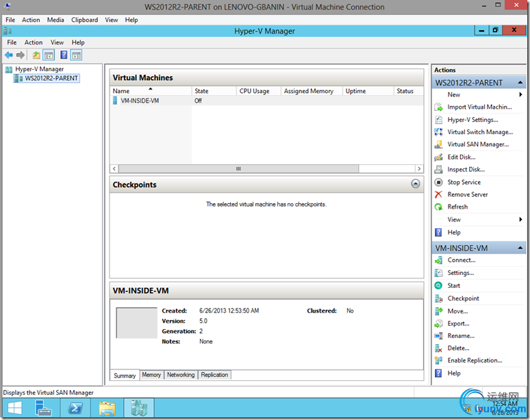Click the Edit Disk pencil icon
This screenshot has height=420, width=530.
(x=438, y=157)
